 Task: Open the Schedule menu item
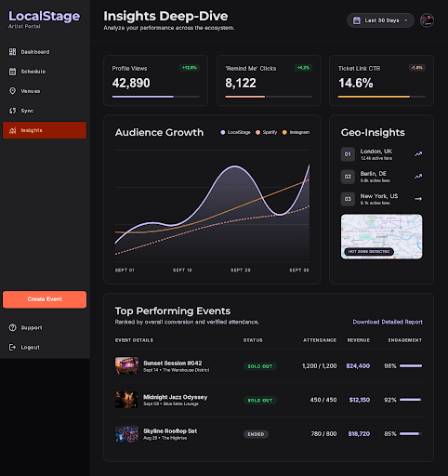tap(45, 72)
